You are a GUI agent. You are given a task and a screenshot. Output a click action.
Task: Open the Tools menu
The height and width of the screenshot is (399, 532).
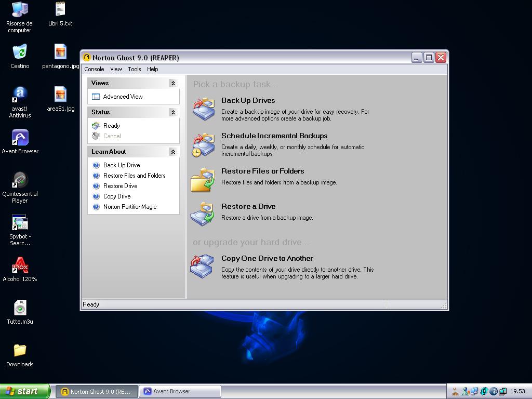coord(135,69)
